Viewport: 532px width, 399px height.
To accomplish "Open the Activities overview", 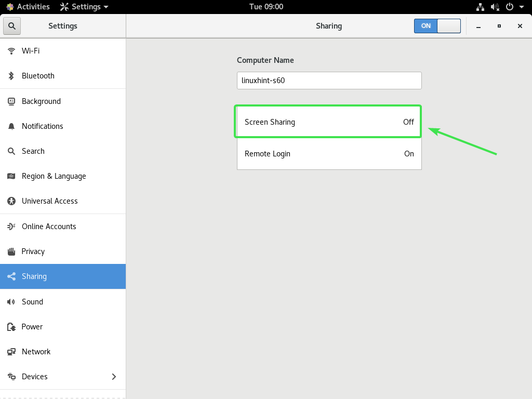I will click(28, 7).
